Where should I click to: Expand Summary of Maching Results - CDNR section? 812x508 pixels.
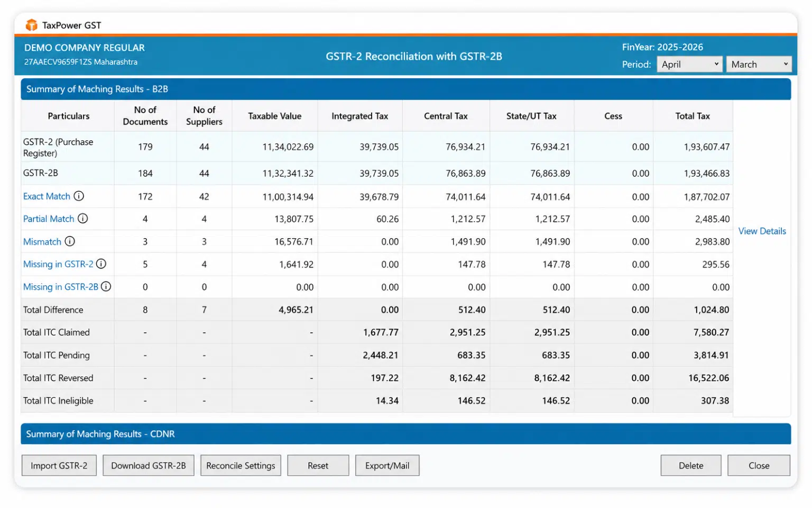pos(406,434)
